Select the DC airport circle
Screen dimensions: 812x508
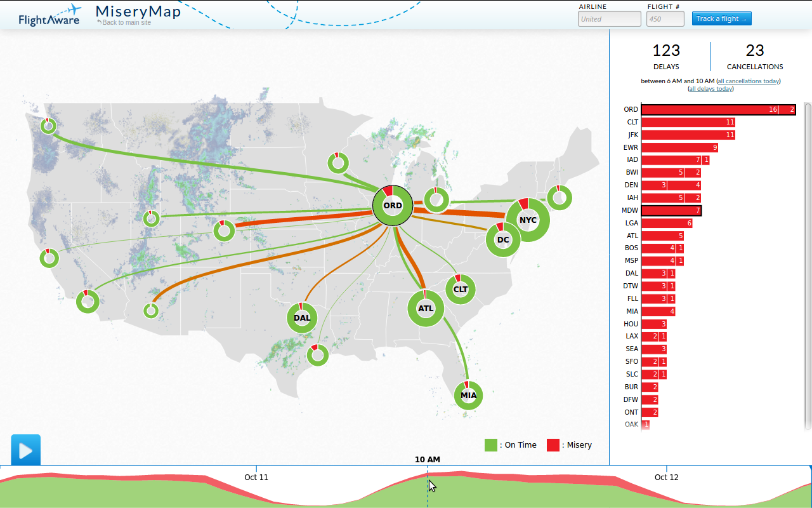[503, 240]
